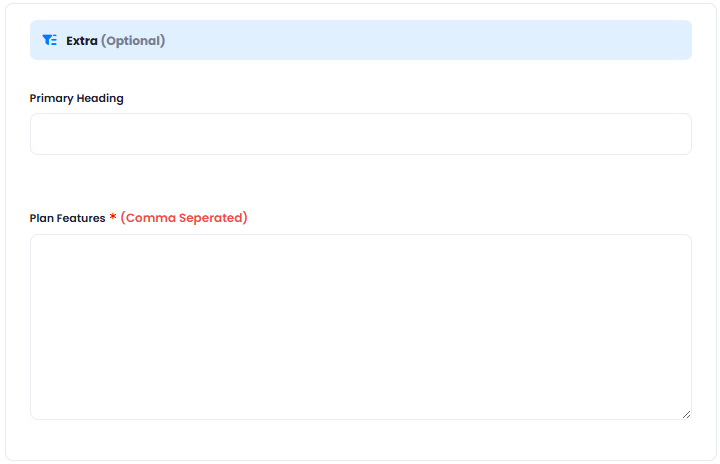Select the icon left of the Extra title
The height and width of the screenshot is (464, 720).
50,40
